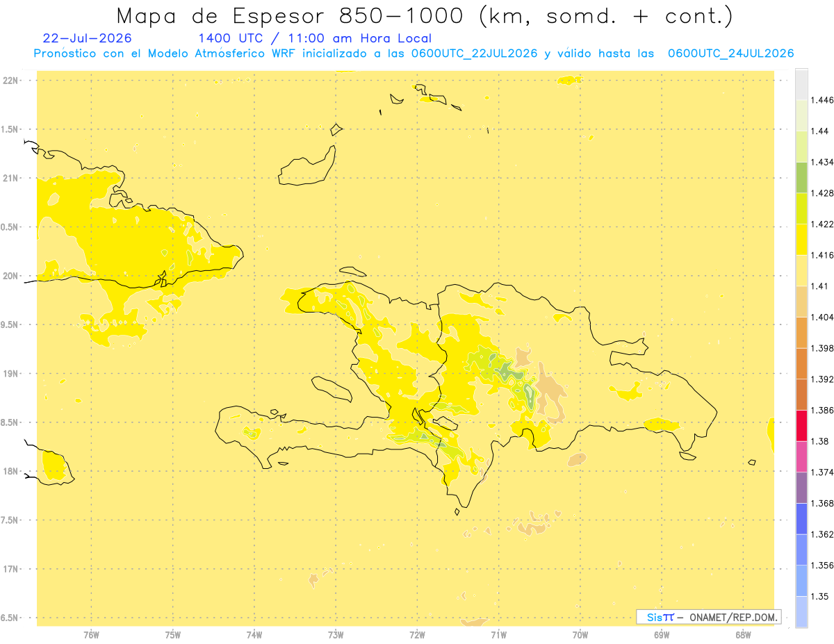Click the 70W longitude label
This screenshot has height=644, width=834.
[x=580, y=634]
